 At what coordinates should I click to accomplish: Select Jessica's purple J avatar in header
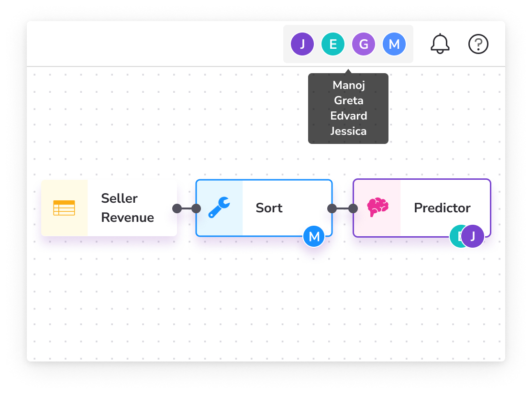point(302,44)
